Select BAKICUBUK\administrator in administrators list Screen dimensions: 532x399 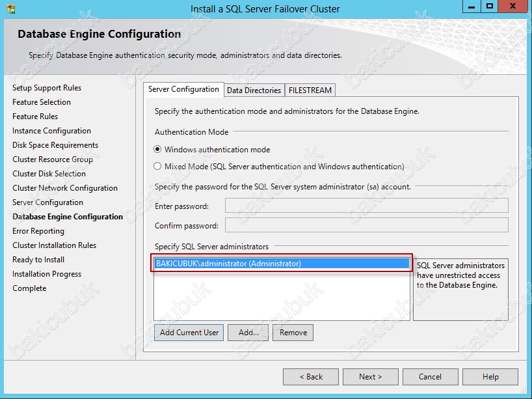282,264
